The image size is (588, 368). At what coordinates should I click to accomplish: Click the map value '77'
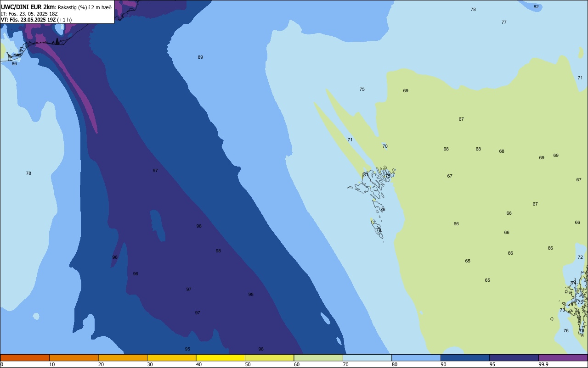(x=504, y=22)
